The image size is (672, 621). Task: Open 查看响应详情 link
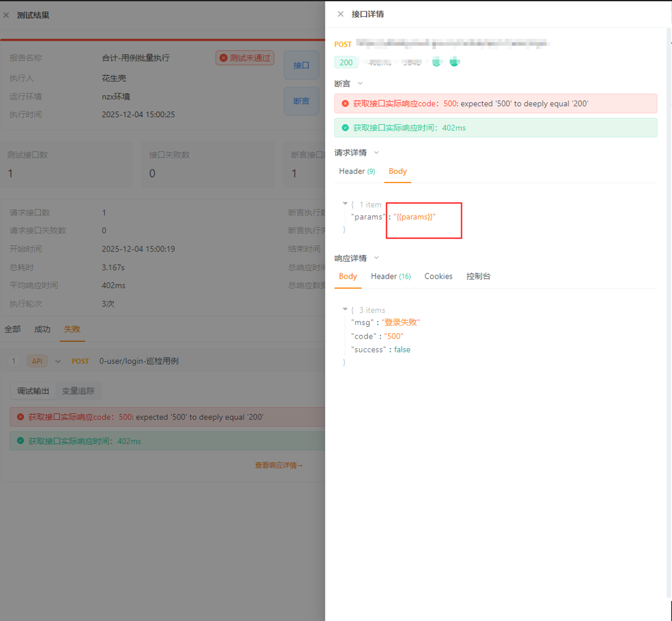(278, 465)
